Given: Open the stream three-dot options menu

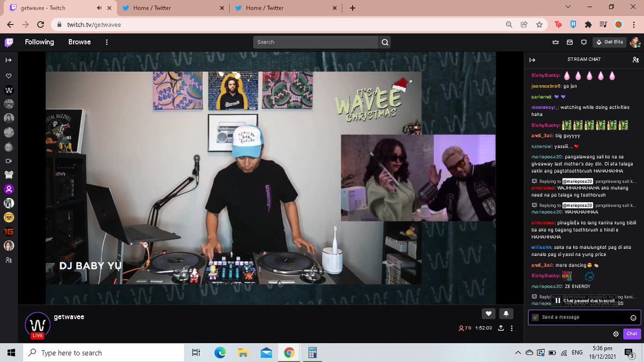Looking at the screenshot, I should 511,328.
